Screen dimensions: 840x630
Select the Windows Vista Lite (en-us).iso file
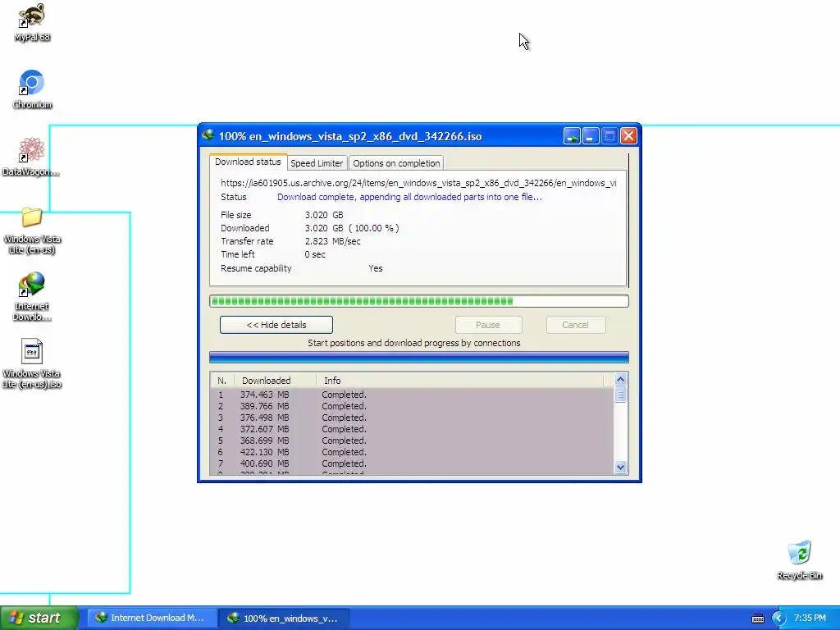coord(32,363)
